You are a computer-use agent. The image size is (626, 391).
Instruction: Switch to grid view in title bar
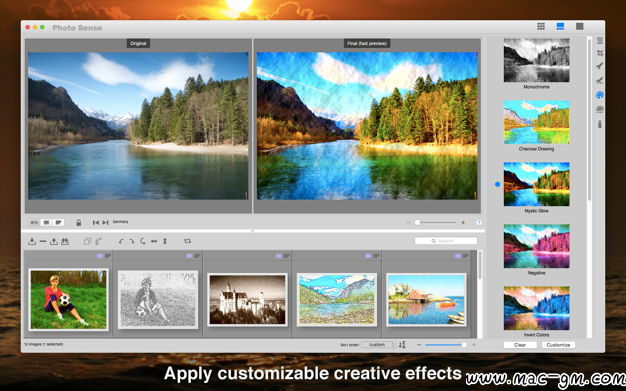click(x=541, y=26)
